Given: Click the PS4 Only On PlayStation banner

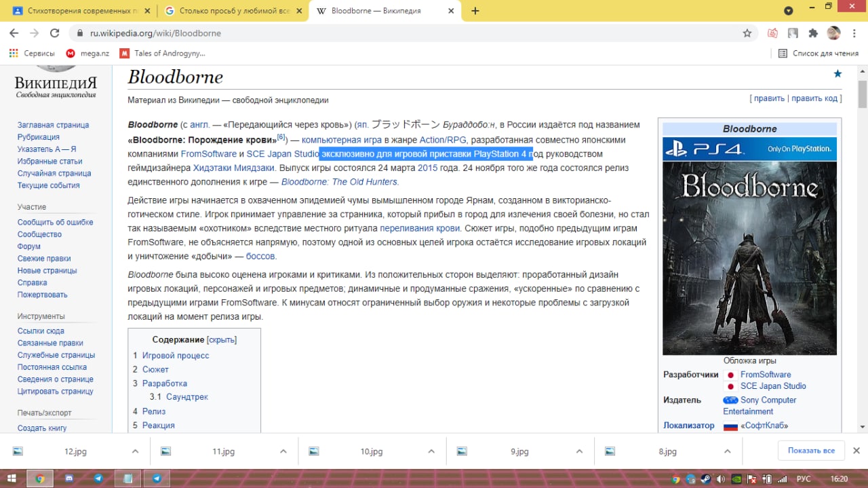Looking at the screenshot, I should 749,149.
